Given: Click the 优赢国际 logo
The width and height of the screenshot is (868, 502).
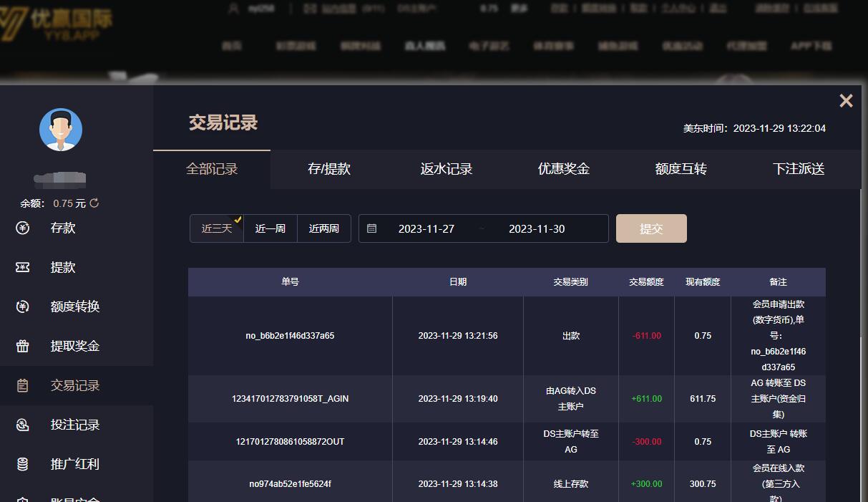Looking at the screenshot, I should pyautogui.click(x=57, y=22).
